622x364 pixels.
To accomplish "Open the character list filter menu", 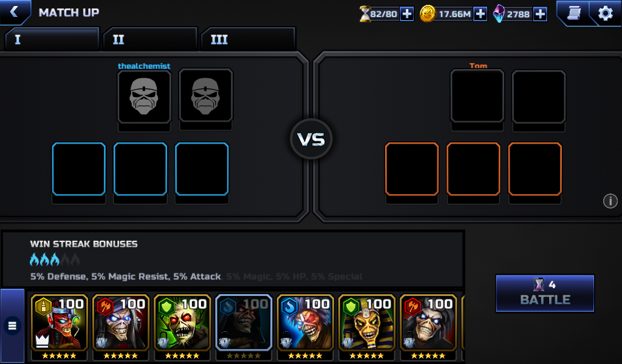I will point(12,326).
